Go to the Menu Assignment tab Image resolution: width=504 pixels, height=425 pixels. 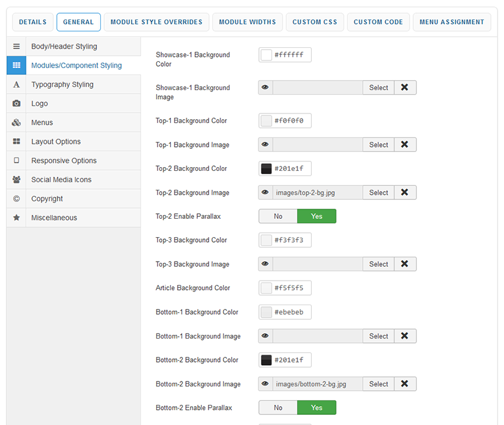452,22
